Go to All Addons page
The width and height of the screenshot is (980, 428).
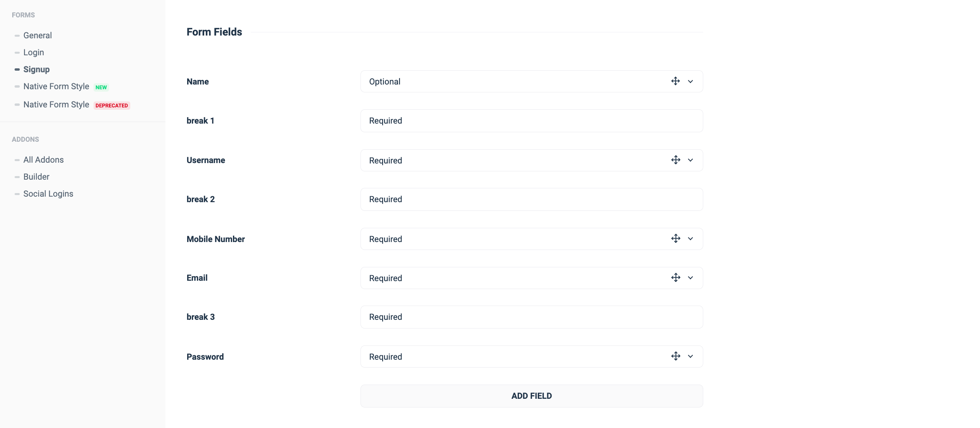[43, 160]
